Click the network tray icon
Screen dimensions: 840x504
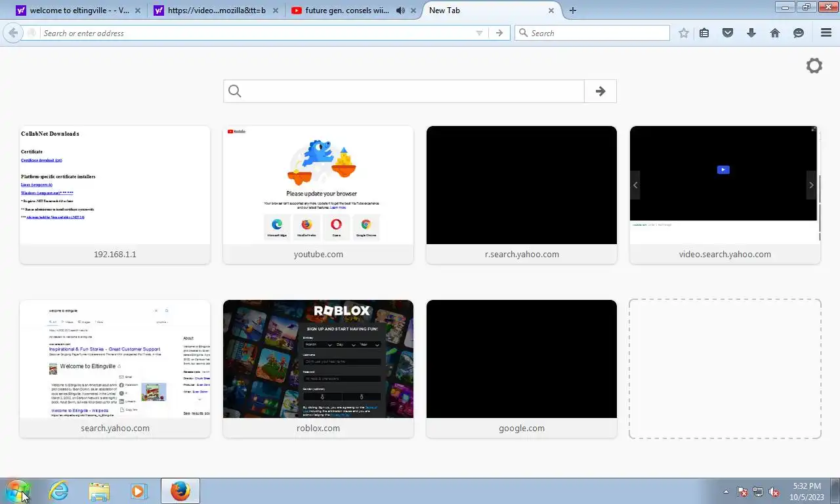pos(758,492)
